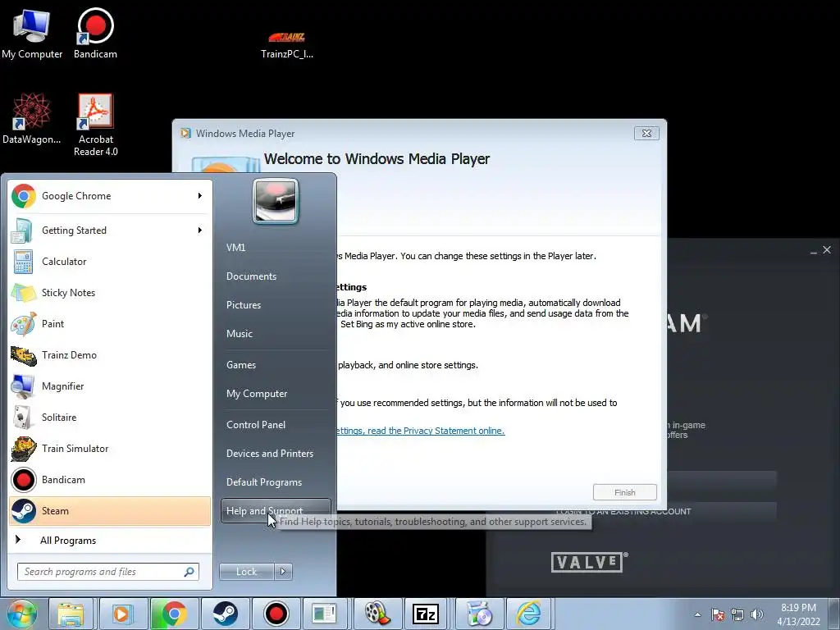Open File Explorer on taskbar
This screenshot has width=840, height=630.
[x=71, y=614]
